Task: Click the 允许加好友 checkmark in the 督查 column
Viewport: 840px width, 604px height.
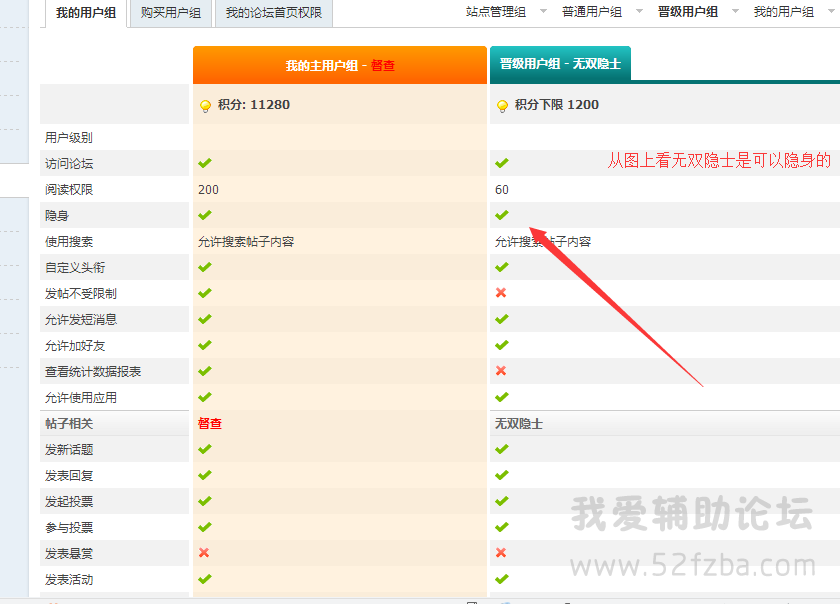Action: tap(205, 345)
